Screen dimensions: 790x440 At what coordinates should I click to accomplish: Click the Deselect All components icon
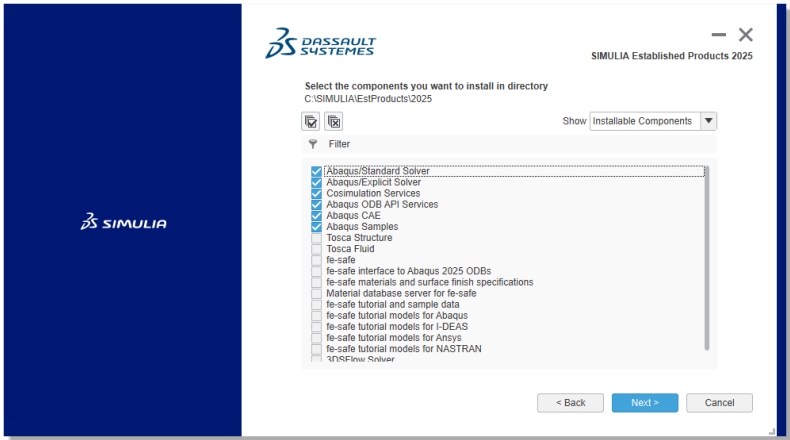333,121
